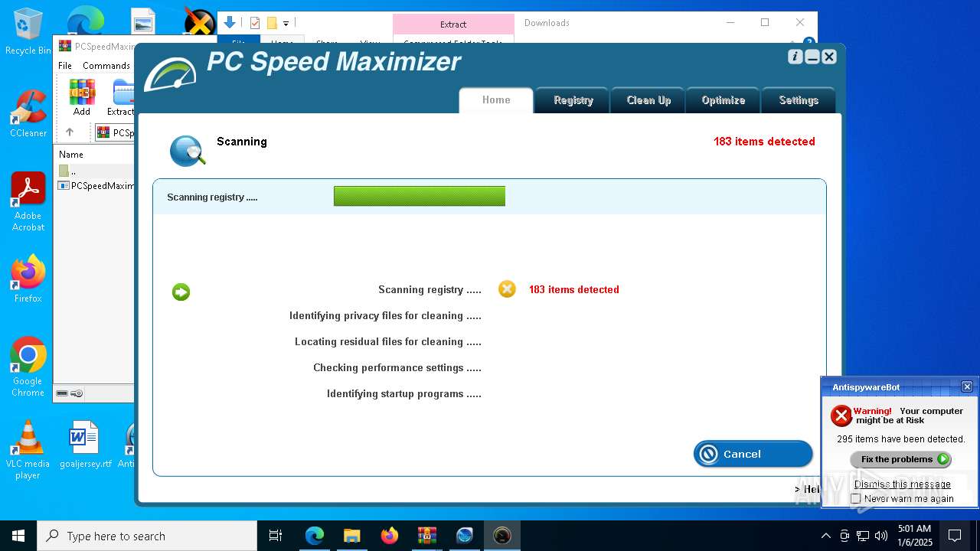Viewport: 980px width, 551px height.
Task: Click 'Checking performance settings' text
Action: point(397,368)
